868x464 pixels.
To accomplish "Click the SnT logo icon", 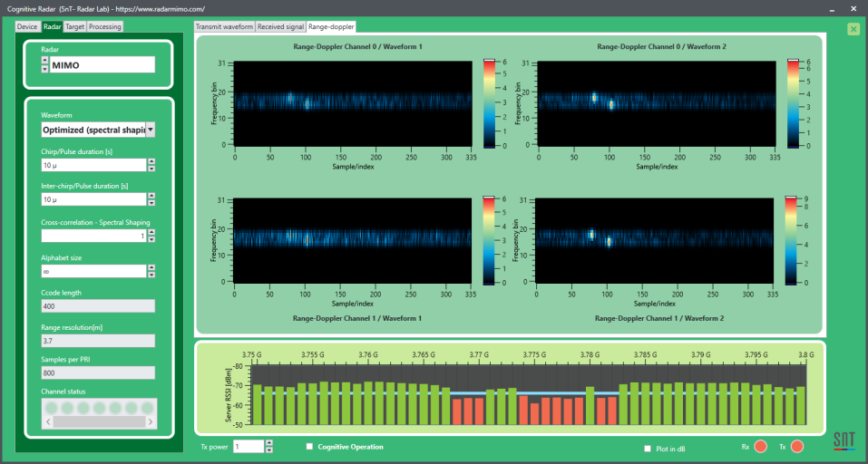I will pyautogui.click(x=843, y=441).
